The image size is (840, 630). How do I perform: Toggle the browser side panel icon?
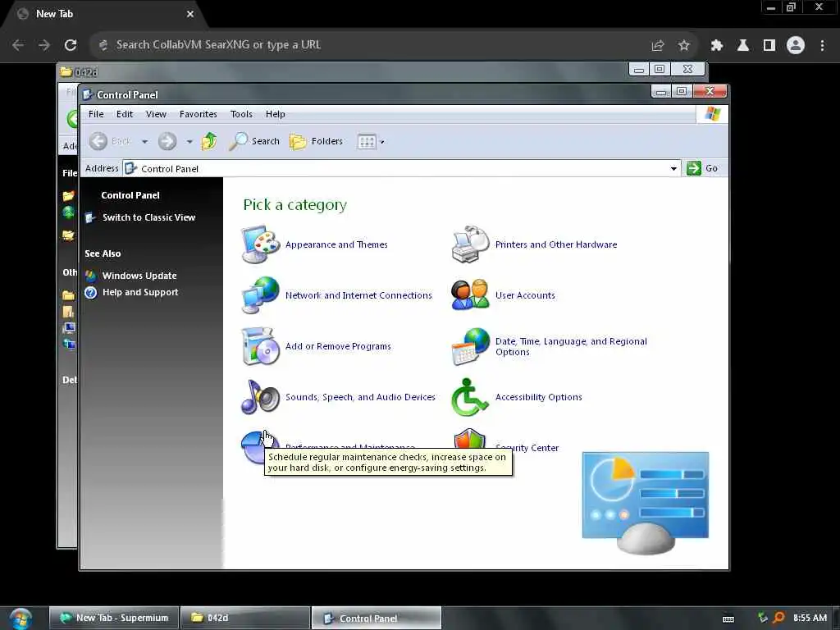click(x=769, y=46)
